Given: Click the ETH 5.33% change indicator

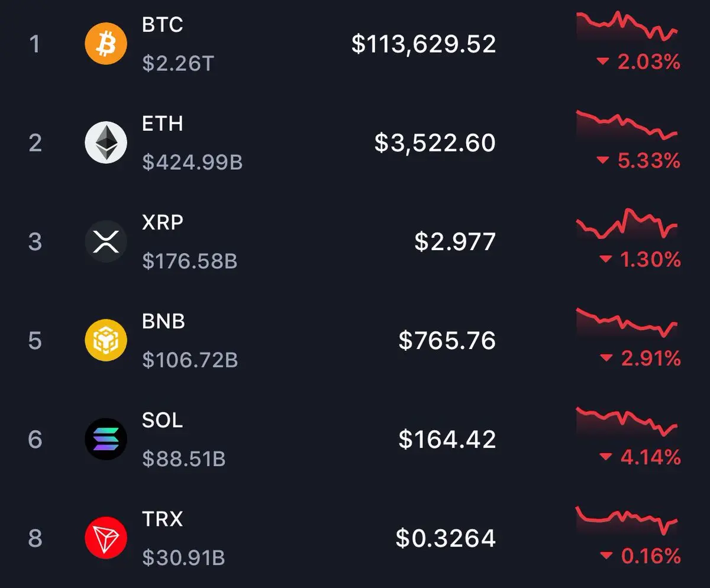Looking at the screenshot, I should [x=639, y=160].
